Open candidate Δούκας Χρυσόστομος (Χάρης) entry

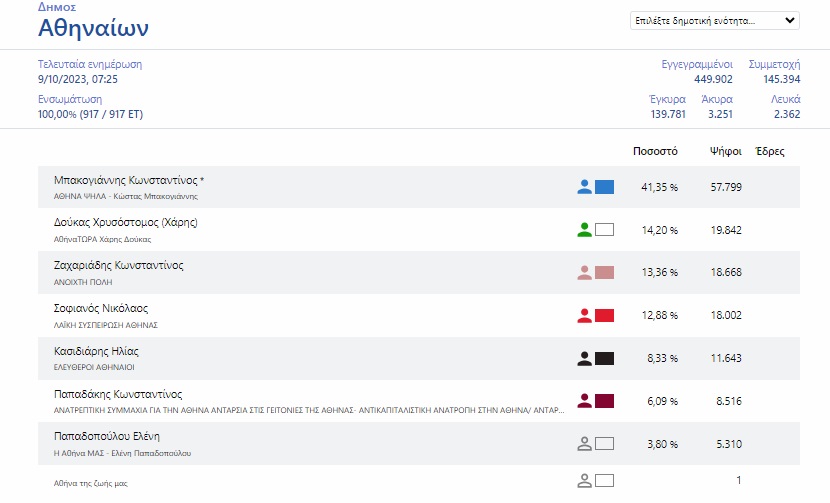(x=125, y=222)
